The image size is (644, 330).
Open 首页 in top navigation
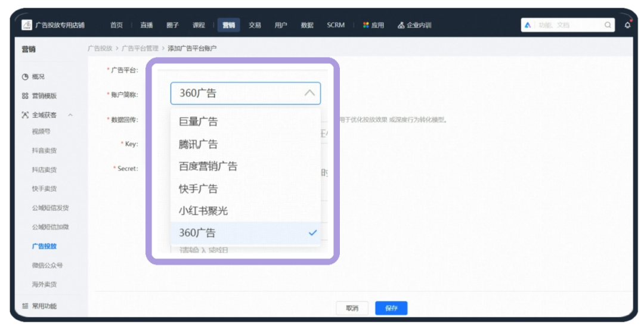coord(116,25)
